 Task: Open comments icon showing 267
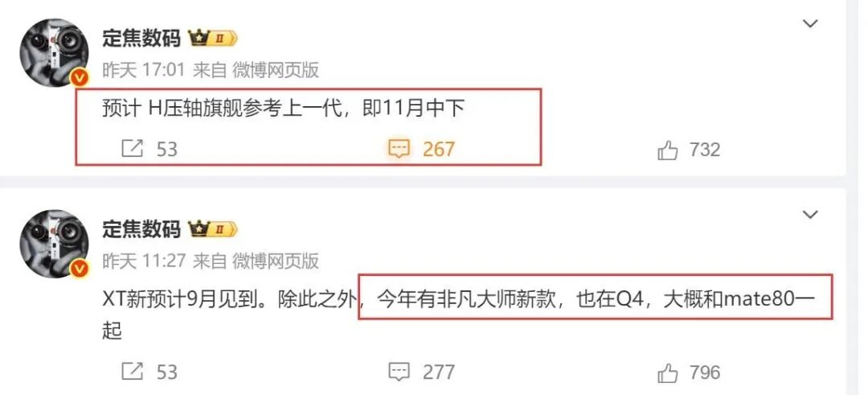(399, 149)
